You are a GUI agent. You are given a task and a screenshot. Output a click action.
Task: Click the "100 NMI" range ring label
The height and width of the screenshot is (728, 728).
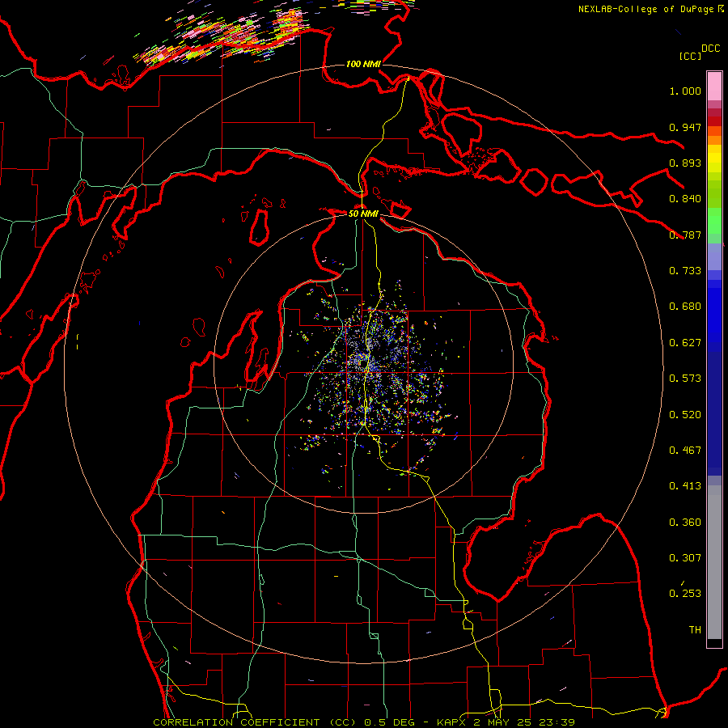(363, 64)
